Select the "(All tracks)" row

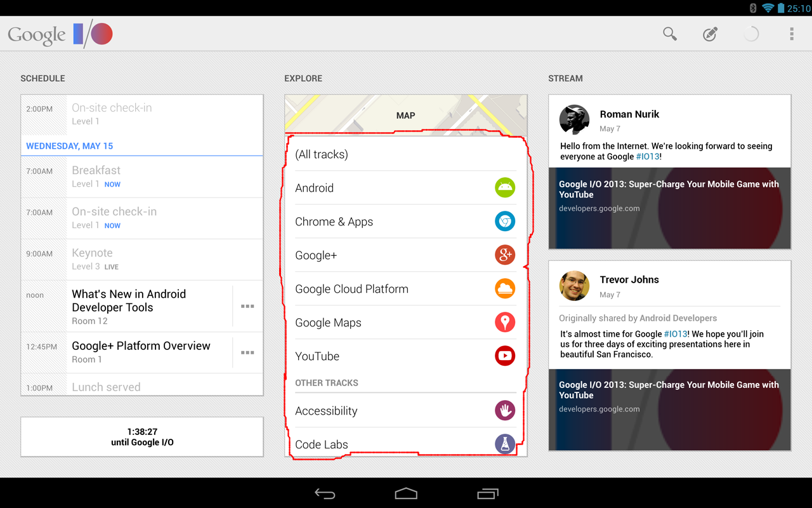pos(406,154)
